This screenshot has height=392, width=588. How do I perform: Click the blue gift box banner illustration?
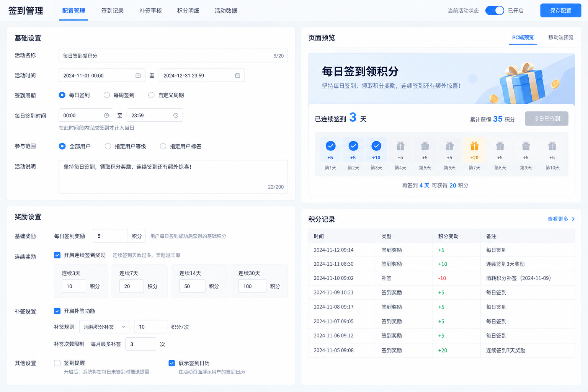(x=522, y=84)
